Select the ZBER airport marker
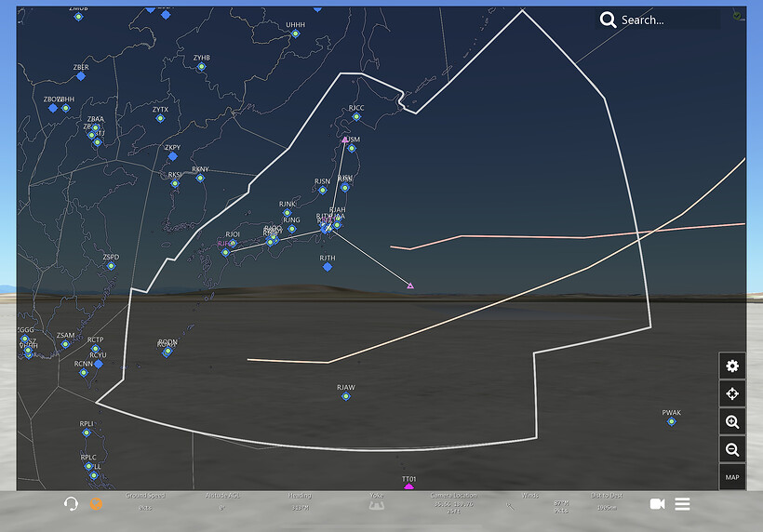763x532 pixels. [x=81, y=76]
